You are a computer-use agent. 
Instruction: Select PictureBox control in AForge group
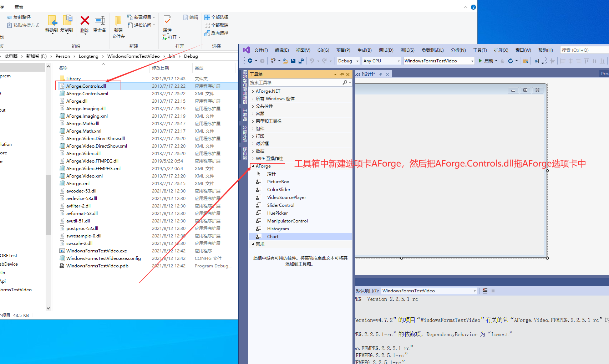[x=300, y=182]
